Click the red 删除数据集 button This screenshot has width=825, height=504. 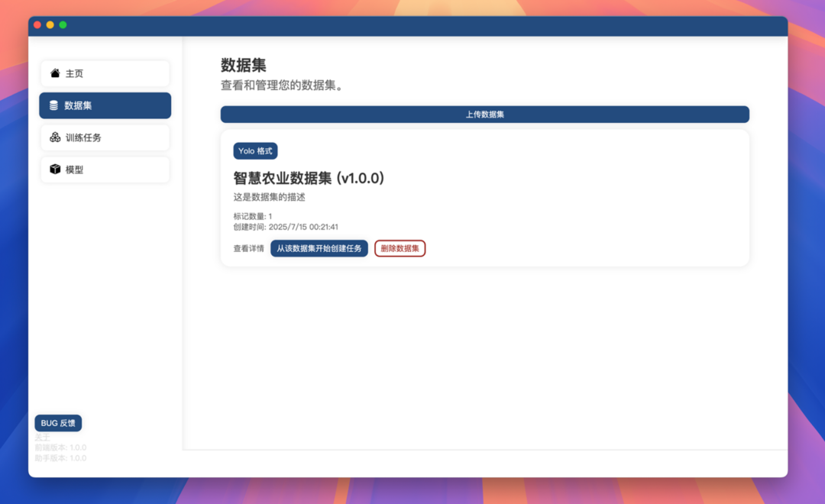point(400,248)
